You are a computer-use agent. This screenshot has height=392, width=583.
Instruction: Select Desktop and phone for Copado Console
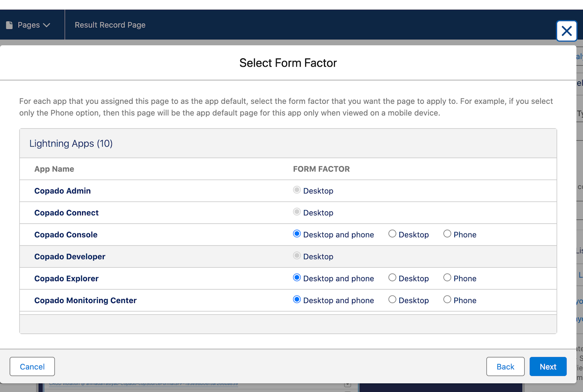pyautogui.click(x=297, y=234)
